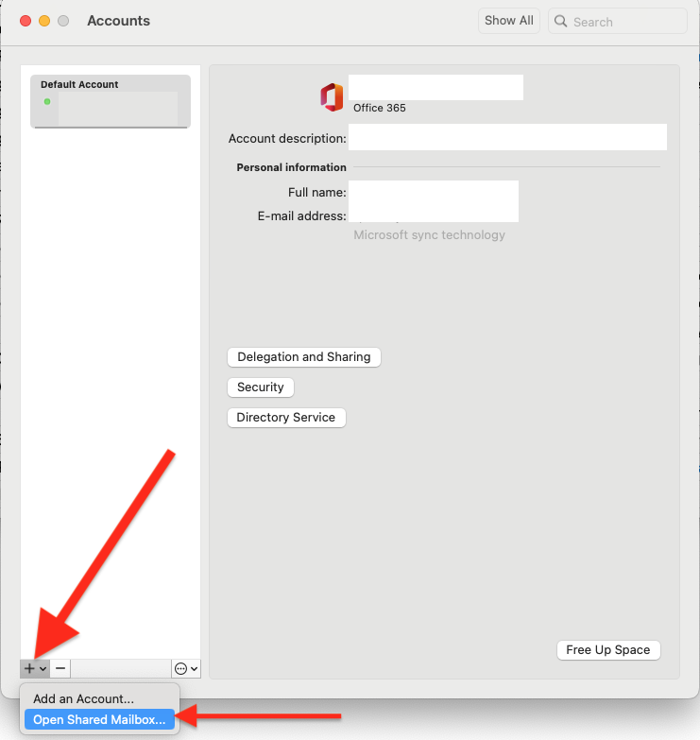Expand the ellipsis more-actions dropdown
700x740 pixels.
coord(186,668)
